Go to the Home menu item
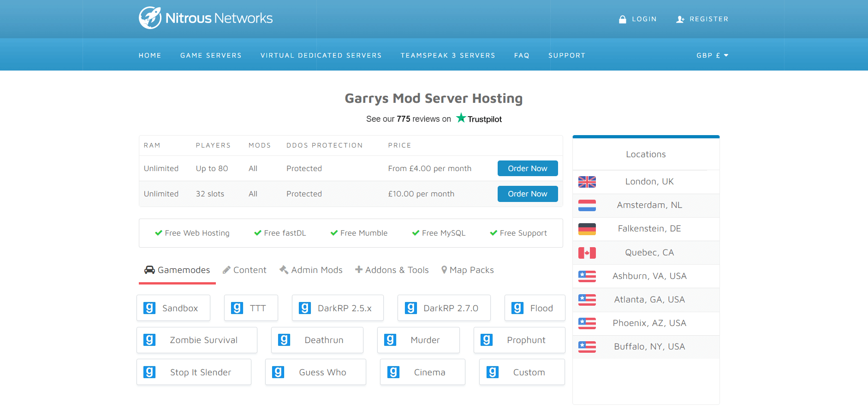868x415 pixels. point(150,55)
